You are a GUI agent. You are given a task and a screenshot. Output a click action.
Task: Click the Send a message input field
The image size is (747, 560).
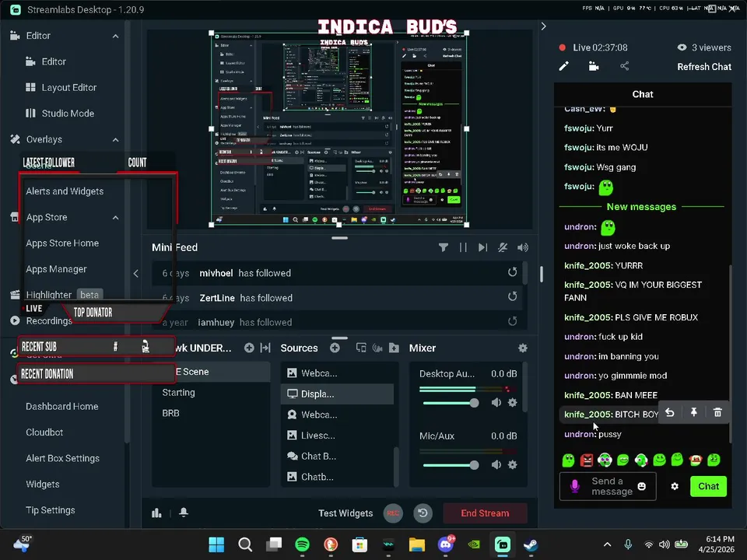[608, 486]
